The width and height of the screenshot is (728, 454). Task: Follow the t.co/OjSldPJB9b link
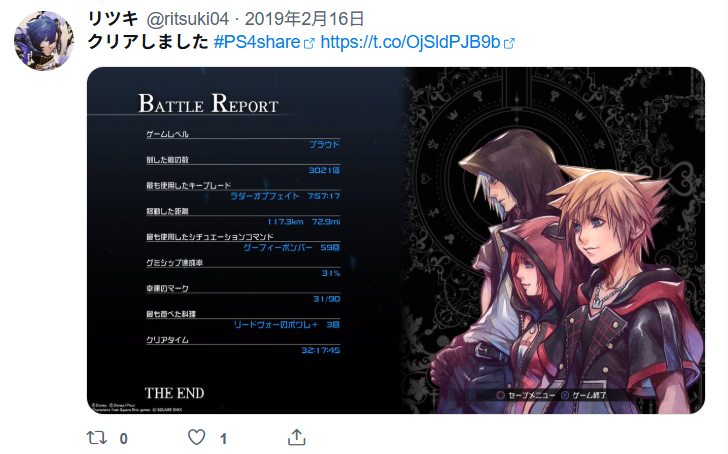coord(410,42)
